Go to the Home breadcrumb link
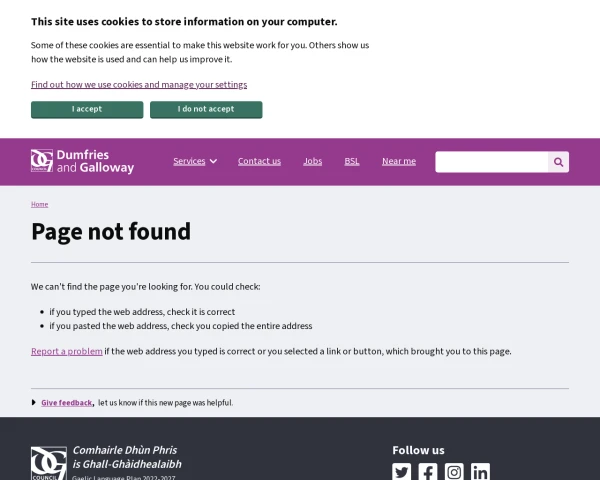Image resolution: width=600 pixels, height=480 pixels. click(39, 204)
